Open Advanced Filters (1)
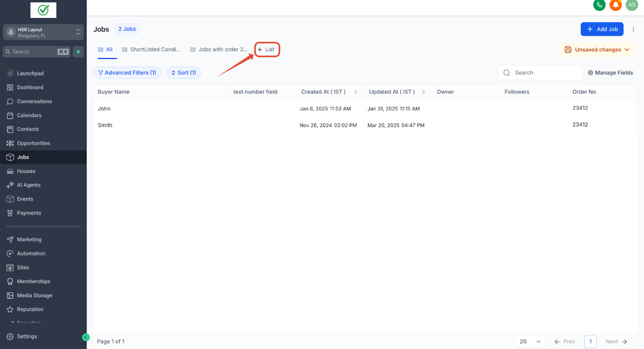Screen dimensions: 644x349 coord(127,73)
